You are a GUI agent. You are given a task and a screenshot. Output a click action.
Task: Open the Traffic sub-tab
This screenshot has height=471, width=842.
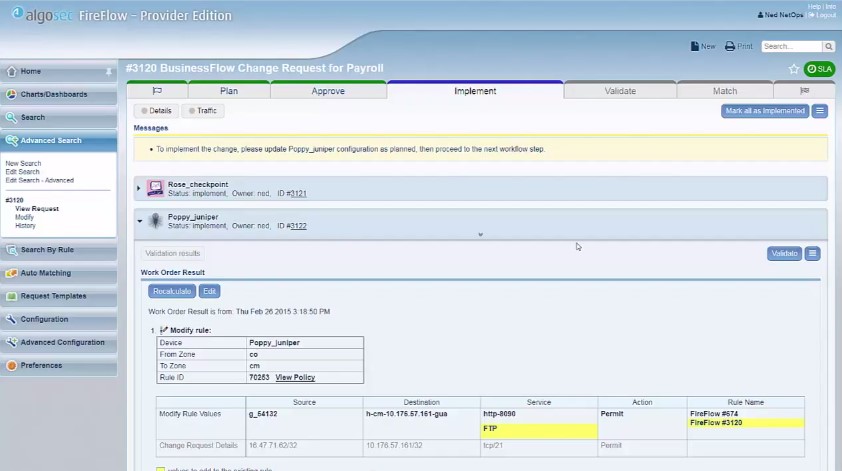(x=202, y=111)
